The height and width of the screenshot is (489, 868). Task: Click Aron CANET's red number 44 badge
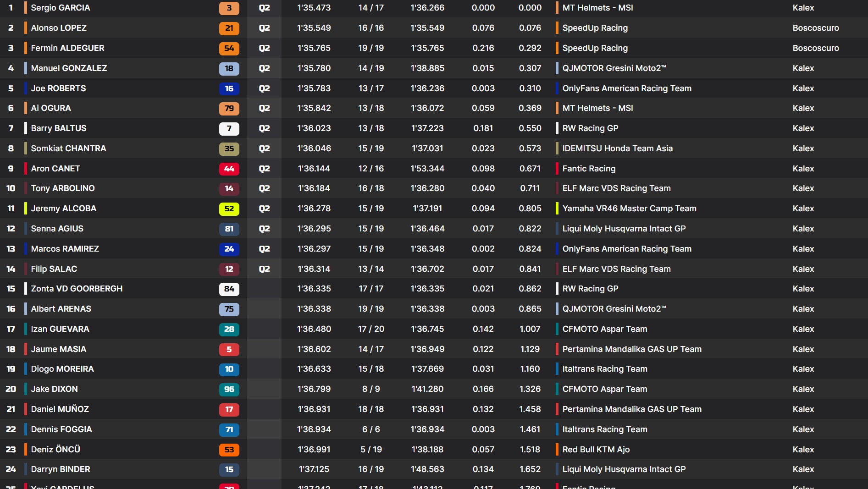[229, 169]
